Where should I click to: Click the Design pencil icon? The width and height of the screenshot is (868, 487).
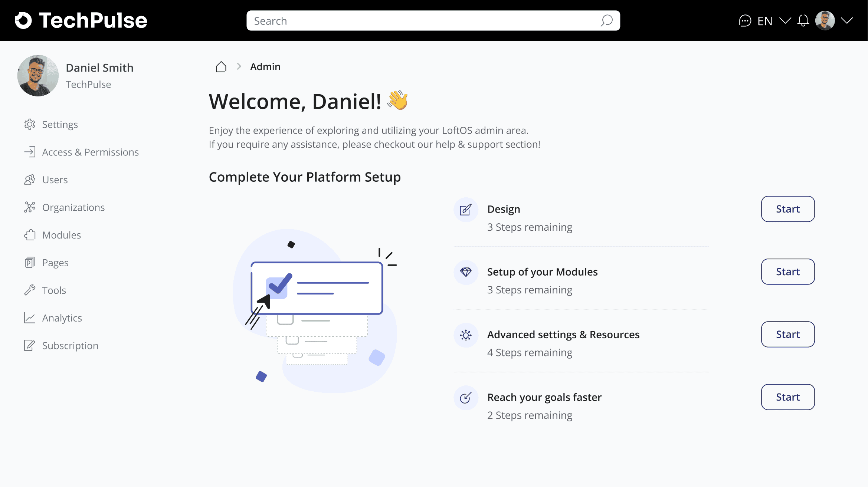(466, 210)
